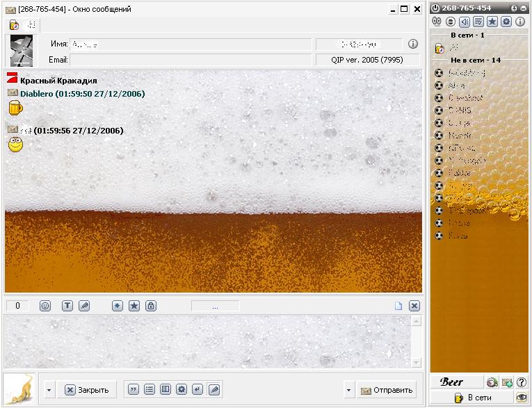Open the 'В сети' status menu
532x408 pixels.
click(x=472, y=398)
